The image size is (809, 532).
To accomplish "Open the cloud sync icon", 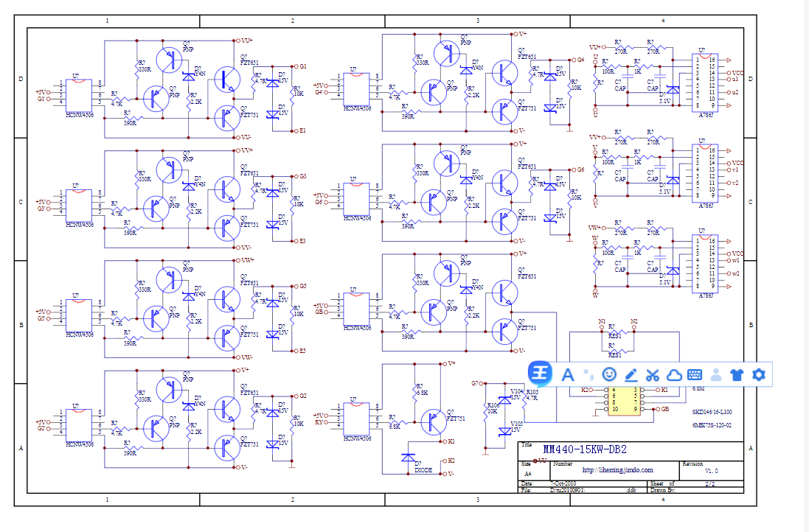I will pos(673,374).
